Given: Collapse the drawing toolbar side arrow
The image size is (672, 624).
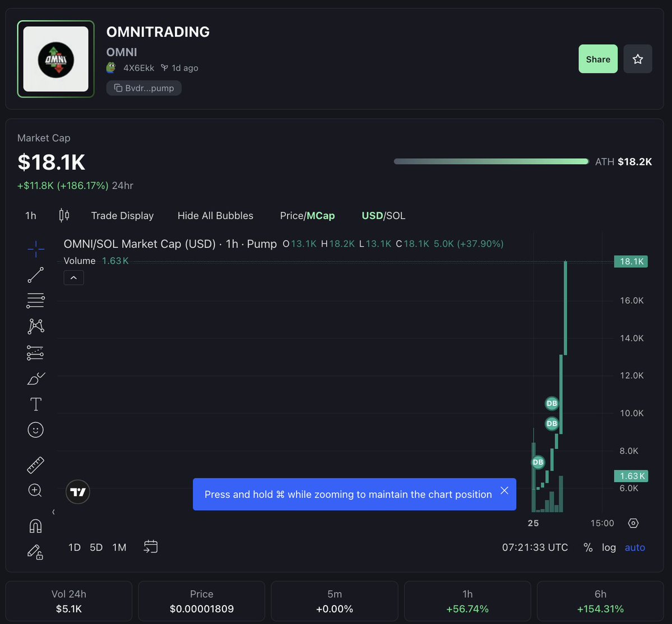Looking at the screenshot, I should coord(53,512).
